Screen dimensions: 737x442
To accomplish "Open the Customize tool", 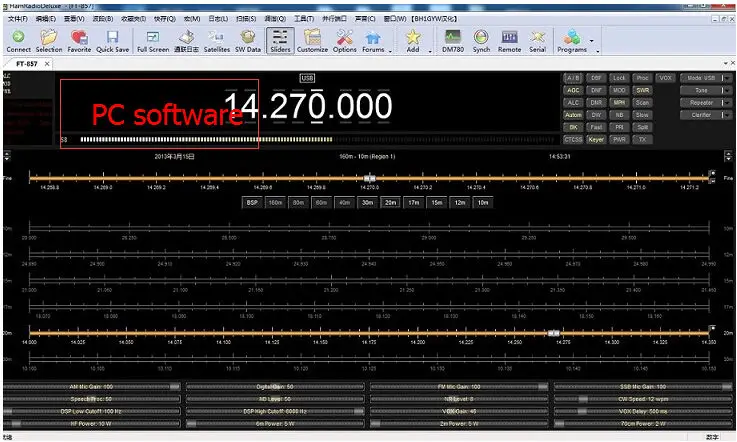I will (312, 41).
